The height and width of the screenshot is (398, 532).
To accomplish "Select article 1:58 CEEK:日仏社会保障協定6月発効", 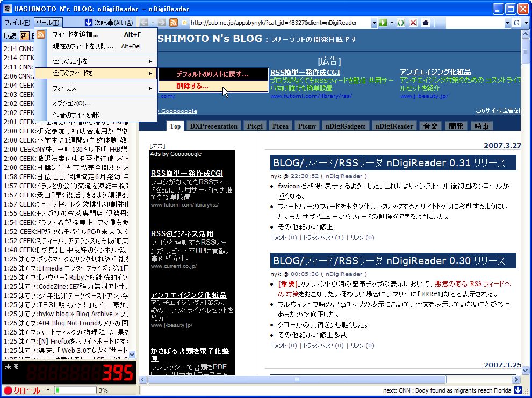I will pos(66,176).
